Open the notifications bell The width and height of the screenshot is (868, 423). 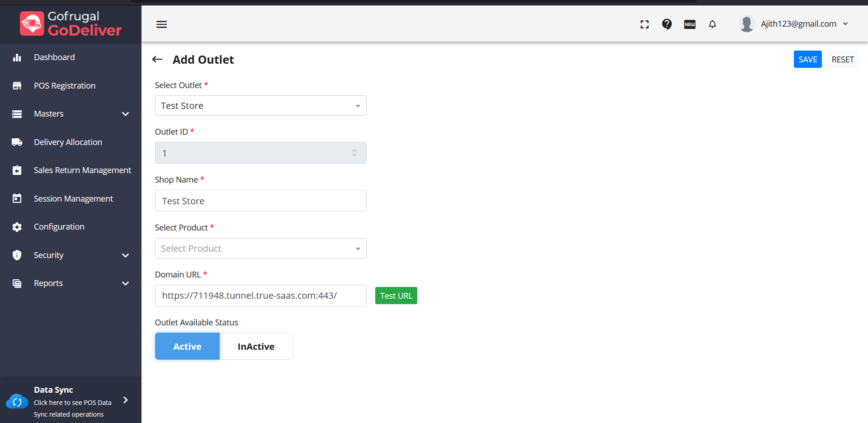[712, 24]
